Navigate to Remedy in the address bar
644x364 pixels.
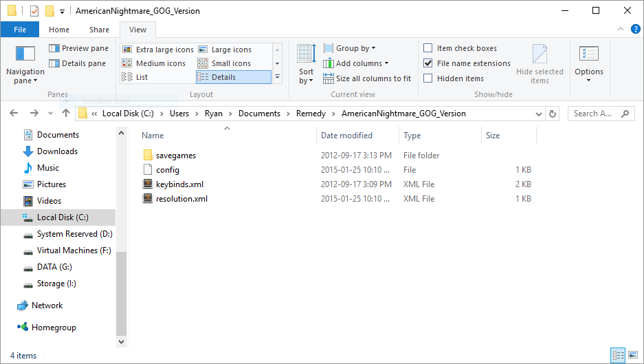point(311,114)
